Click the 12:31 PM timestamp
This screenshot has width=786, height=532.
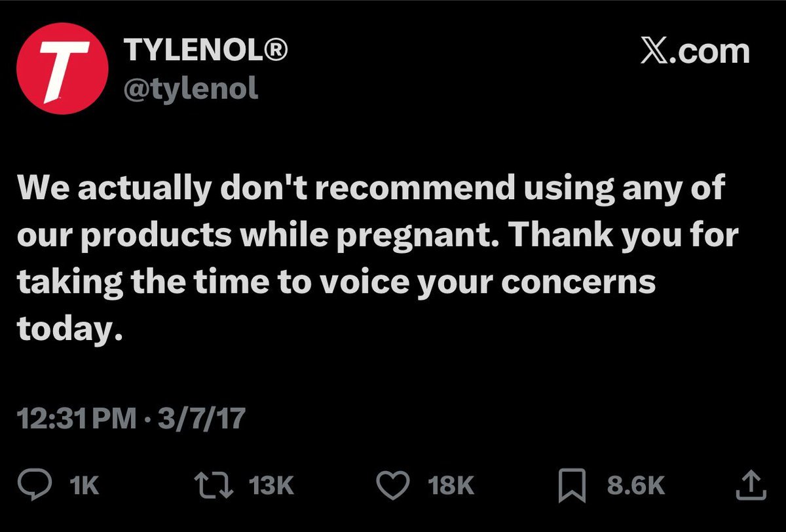click(x=79, y=419)
